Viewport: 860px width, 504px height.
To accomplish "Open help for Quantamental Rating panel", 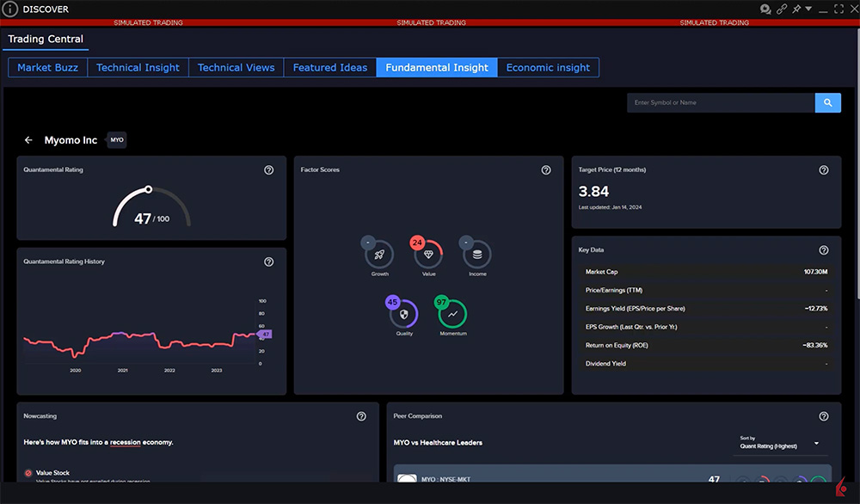I will pos(269,170).
